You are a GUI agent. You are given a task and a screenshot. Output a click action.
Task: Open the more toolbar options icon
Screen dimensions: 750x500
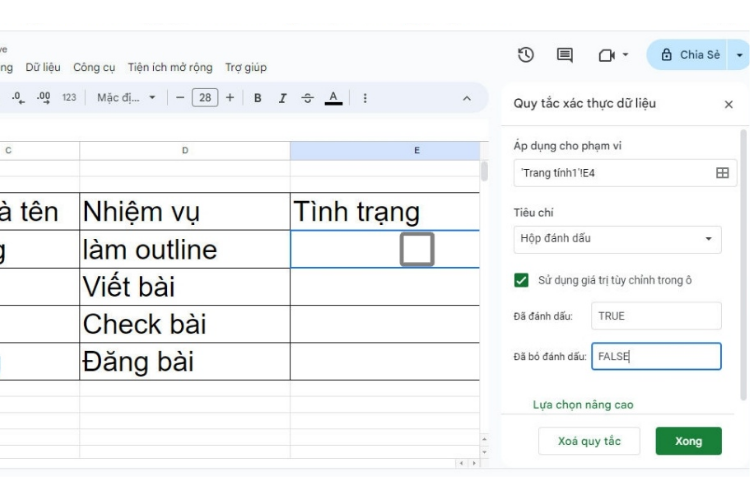365,98
